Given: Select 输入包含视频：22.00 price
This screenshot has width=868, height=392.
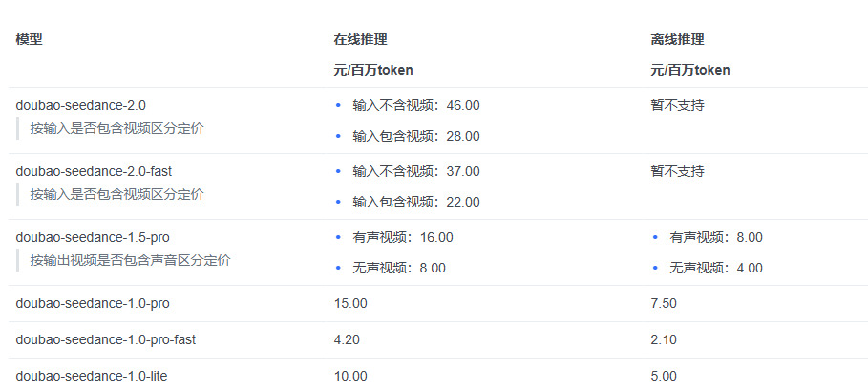Looking at the screenshot, I should [x=416, y=202].
